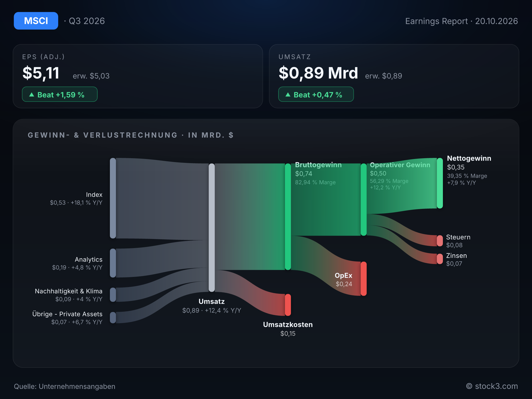Click the Index $0,53 · +18,1 % Y/Y label
This screenshot has height=399, width=532.
(x=76, y=198)
